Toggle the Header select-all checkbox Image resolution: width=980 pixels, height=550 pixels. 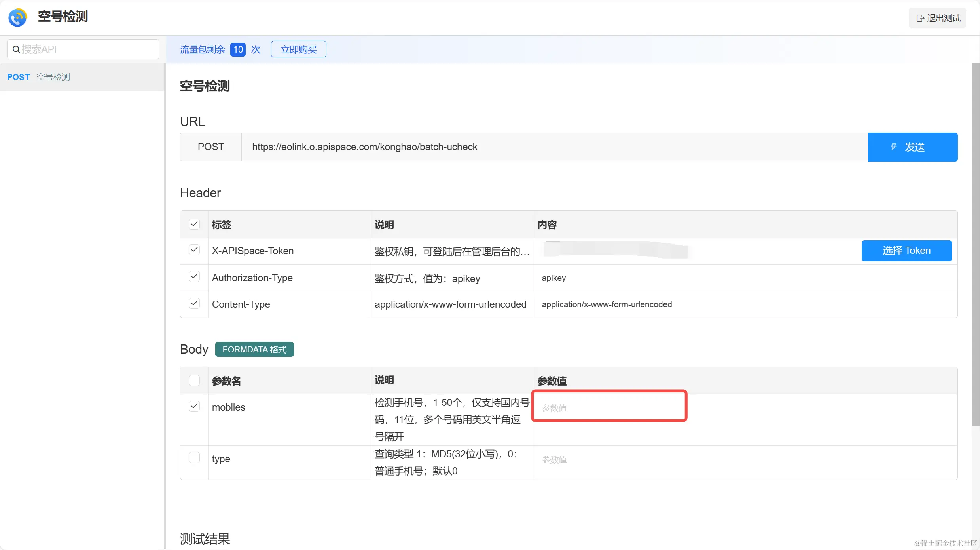pos(194,224)
